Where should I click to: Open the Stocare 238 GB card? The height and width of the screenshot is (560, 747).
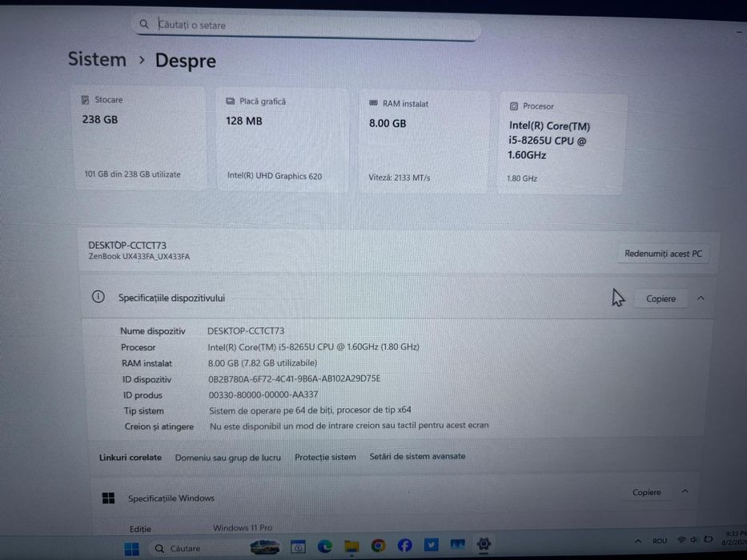139,137
